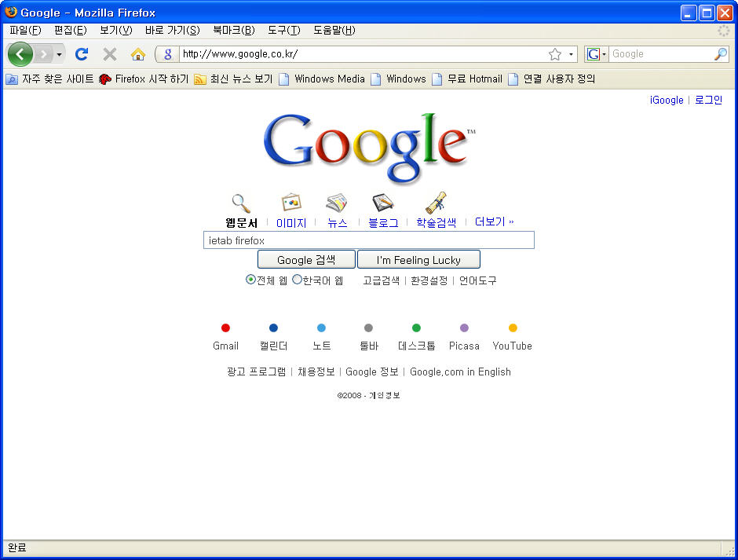Open the 환경설정 preferences link
Viewport: 738px width, 560px height.
click(429, 280)
